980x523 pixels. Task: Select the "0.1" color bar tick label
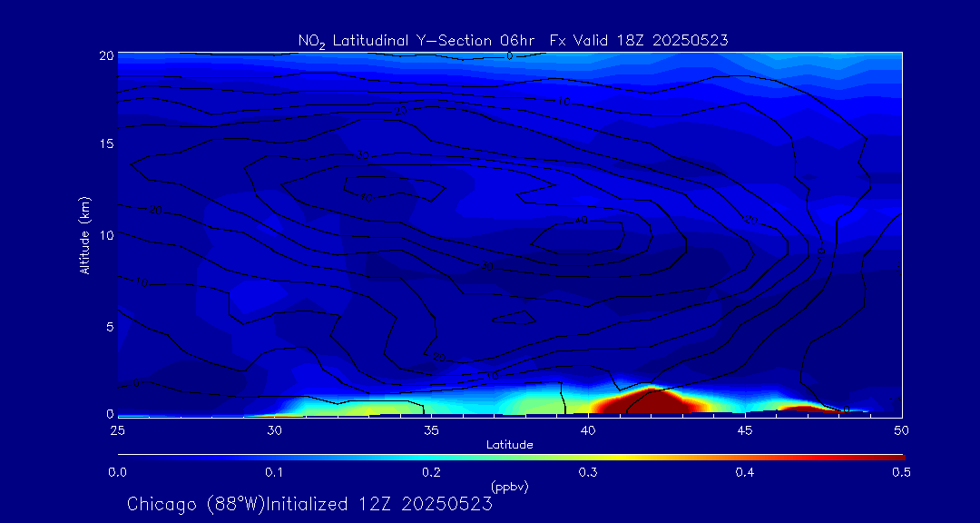point(274,472)
